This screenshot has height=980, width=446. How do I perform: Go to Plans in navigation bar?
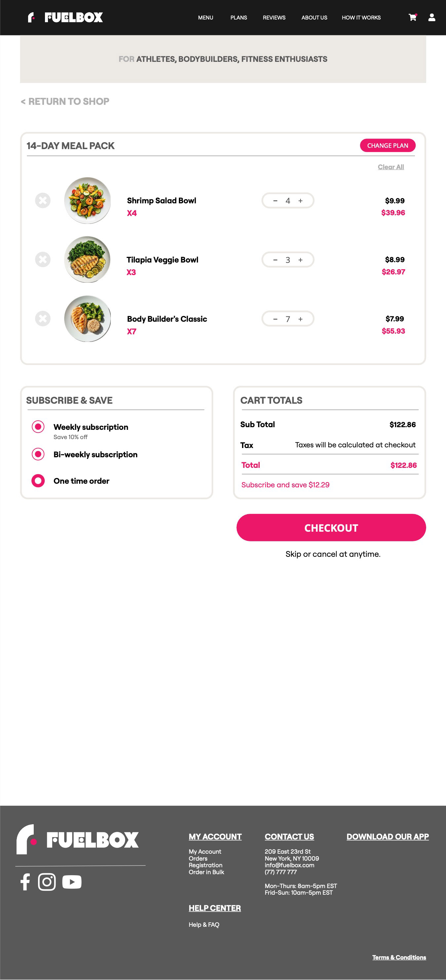click(x=239, y=18)
